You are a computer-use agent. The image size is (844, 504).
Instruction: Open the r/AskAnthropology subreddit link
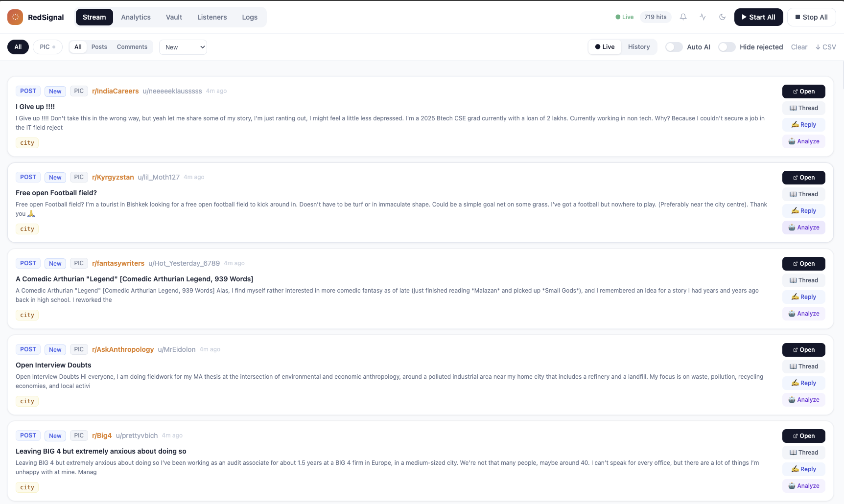[x=123, y=349]
